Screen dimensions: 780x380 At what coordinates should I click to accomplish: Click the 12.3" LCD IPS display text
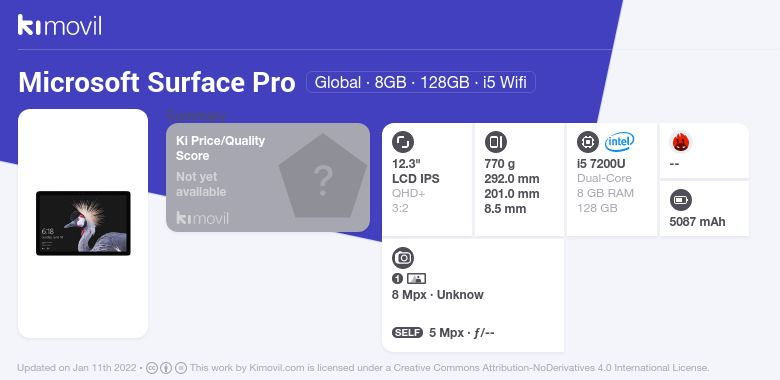pyautogui.click(x=416, y=171)
